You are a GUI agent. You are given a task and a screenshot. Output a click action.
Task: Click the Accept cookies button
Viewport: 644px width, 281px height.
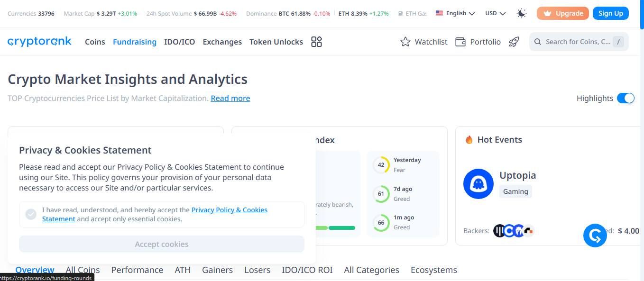pos(162,244)
